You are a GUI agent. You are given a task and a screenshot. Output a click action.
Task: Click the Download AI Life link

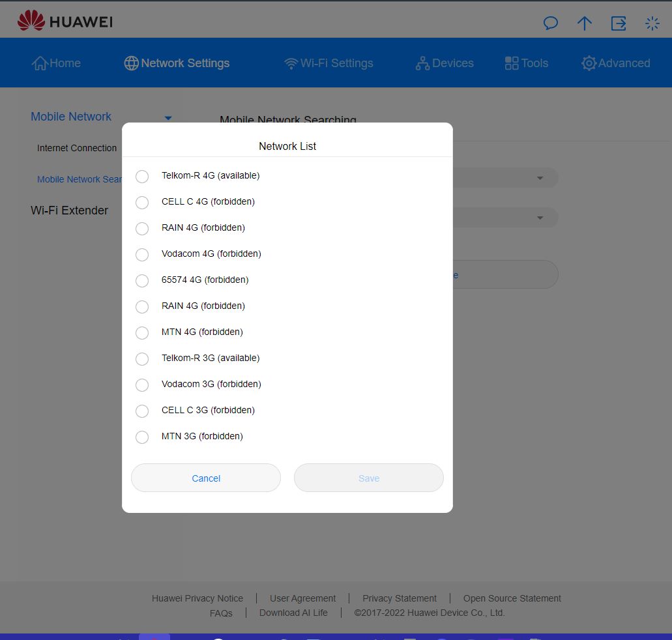point(293,613)
